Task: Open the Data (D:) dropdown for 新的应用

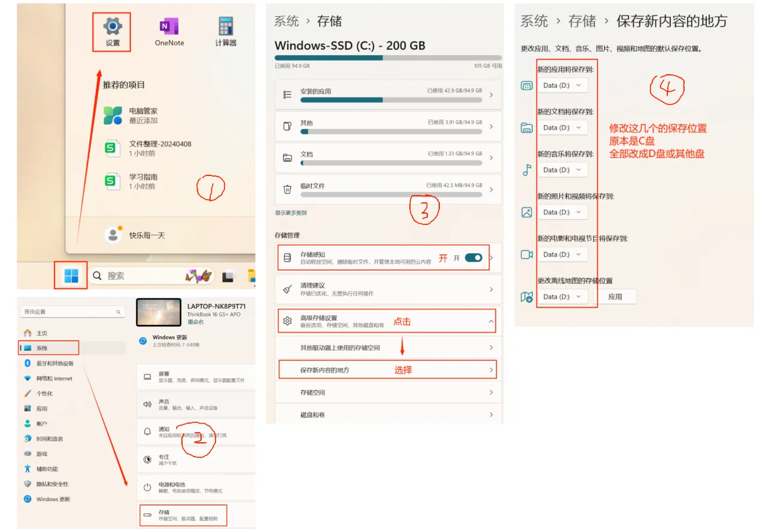Action: (x=563, y=85)
